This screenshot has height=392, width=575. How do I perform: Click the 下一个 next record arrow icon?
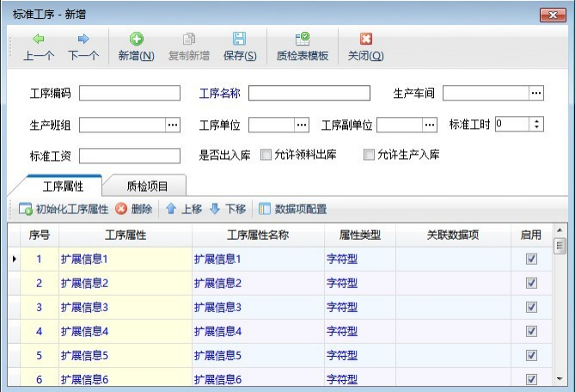[x=83, y=40]
